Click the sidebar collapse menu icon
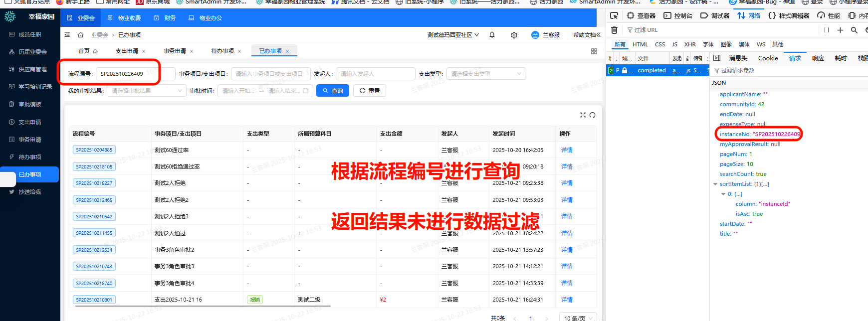Image resolution: width=868 pixels, height=321 pixels. point(67,35)
